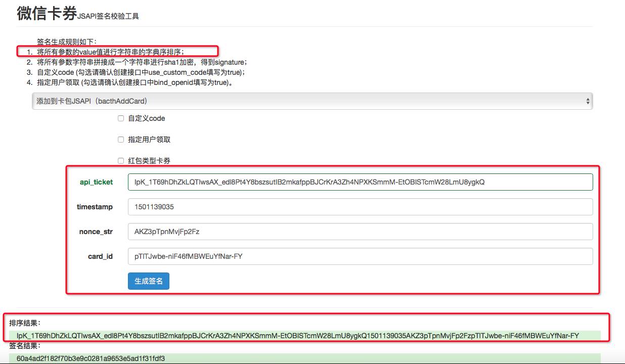Click the 自定义code label text

(x=147, y=118)
